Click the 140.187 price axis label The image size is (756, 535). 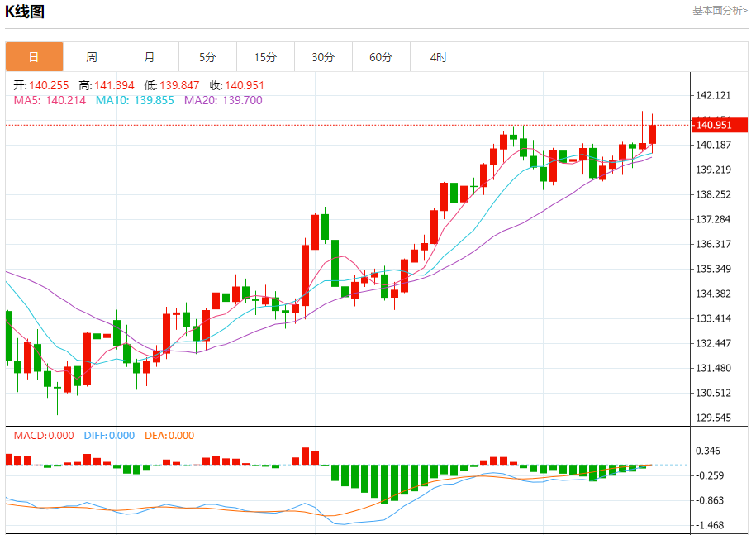713,145
